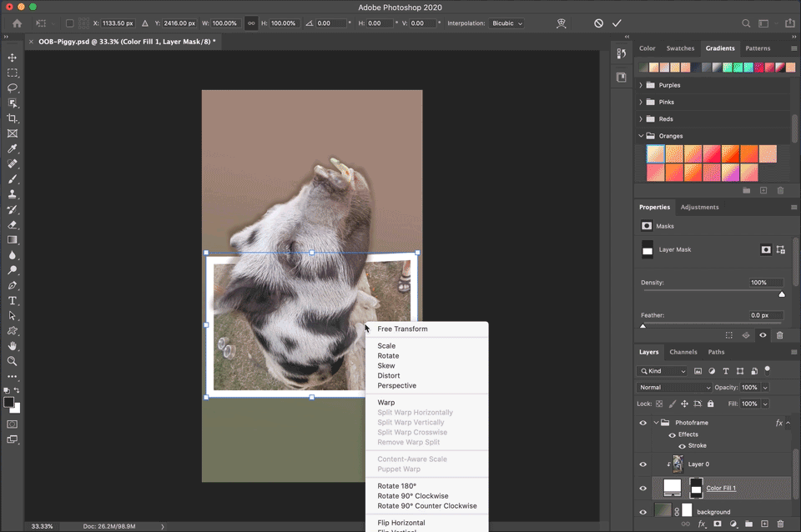Open the Search icon in options bar
801x532 pixels.
click(746, 23)
